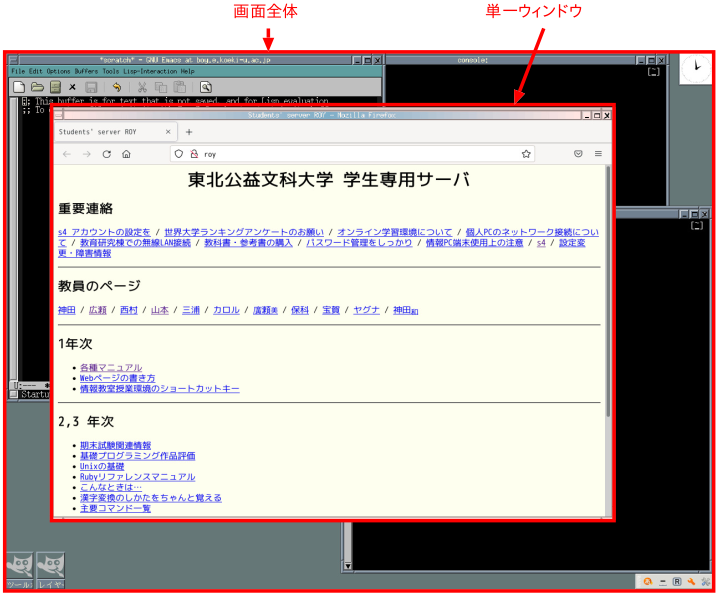Open the s4 アカウントの設定を link
Image resolution: width=716 pixels, height=595 pixels.
[104, 232]
